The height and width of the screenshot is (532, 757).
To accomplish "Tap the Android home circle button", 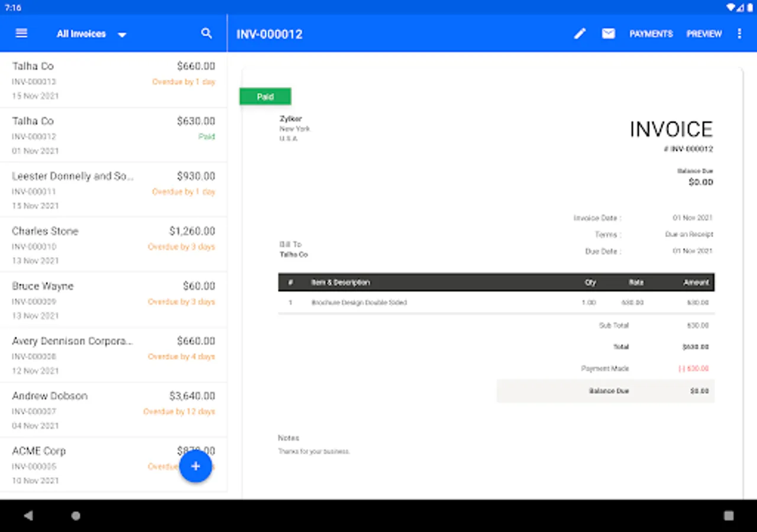I will pyautogui.click(x=76, y=515).
